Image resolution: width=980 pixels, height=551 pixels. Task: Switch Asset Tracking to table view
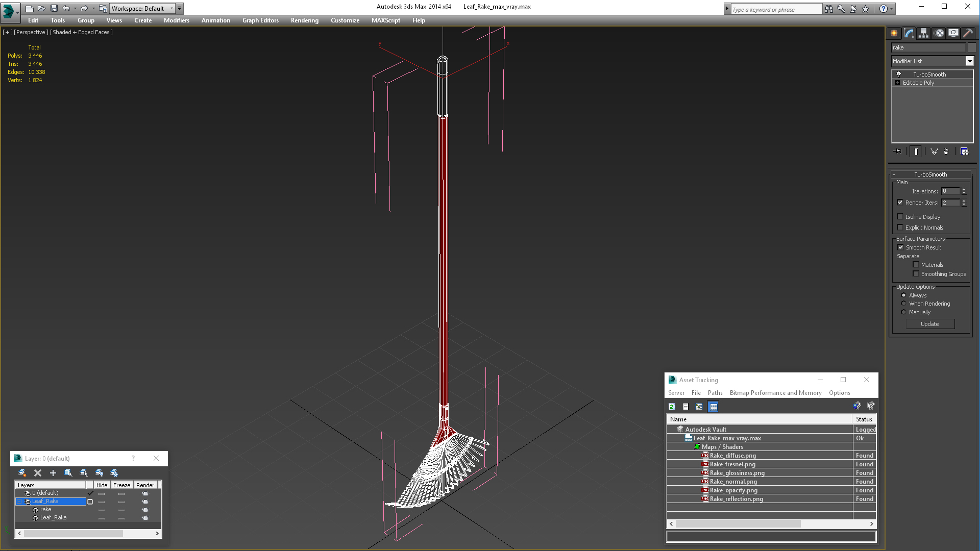(714, 407)
